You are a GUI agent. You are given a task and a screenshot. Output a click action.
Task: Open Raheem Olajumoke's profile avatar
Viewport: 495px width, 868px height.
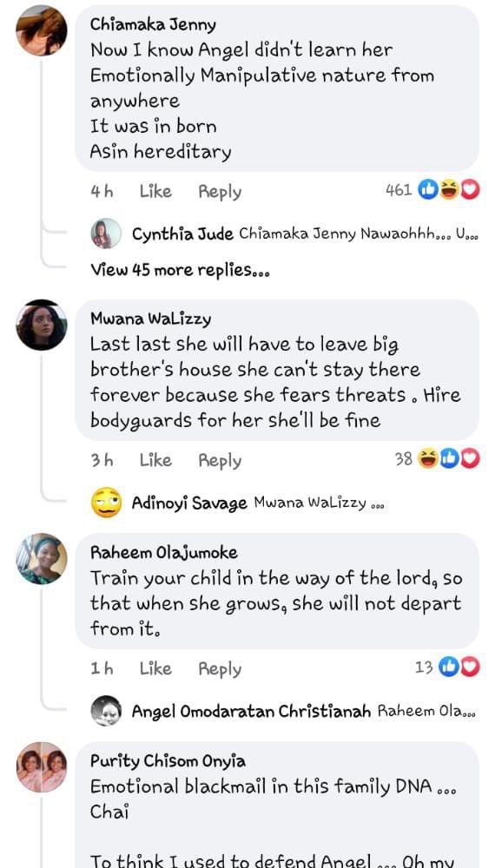point(42,558)
